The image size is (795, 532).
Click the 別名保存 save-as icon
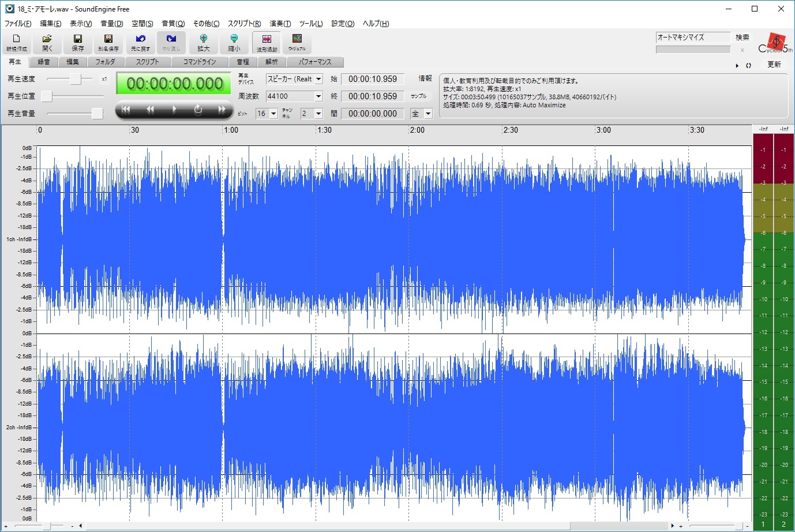(108, 43)
